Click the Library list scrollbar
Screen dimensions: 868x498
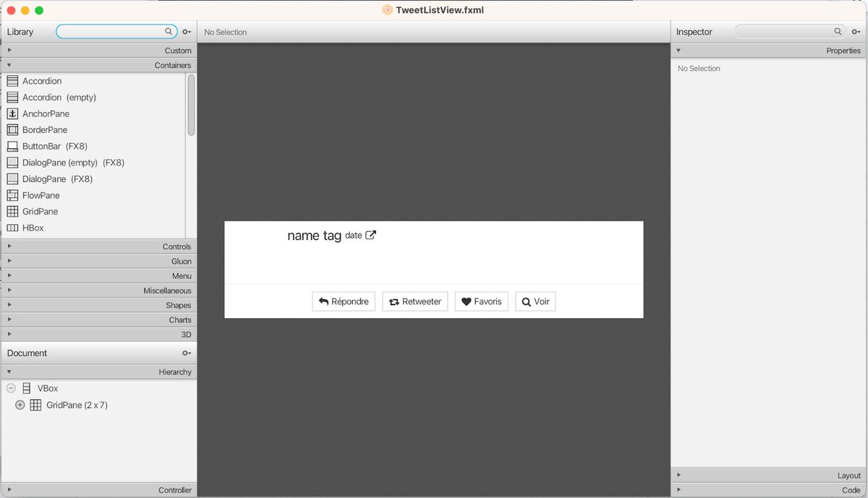(191, 105)
